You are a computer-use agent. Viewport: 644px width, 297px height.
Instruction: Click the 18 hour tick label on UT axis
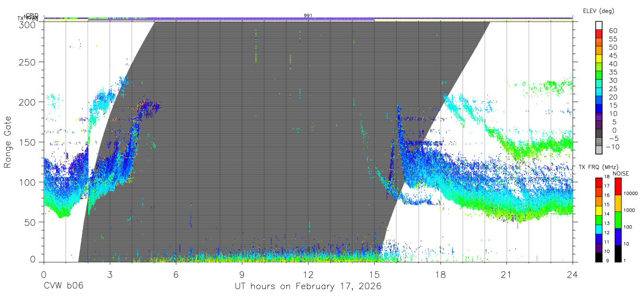[441, 274]
